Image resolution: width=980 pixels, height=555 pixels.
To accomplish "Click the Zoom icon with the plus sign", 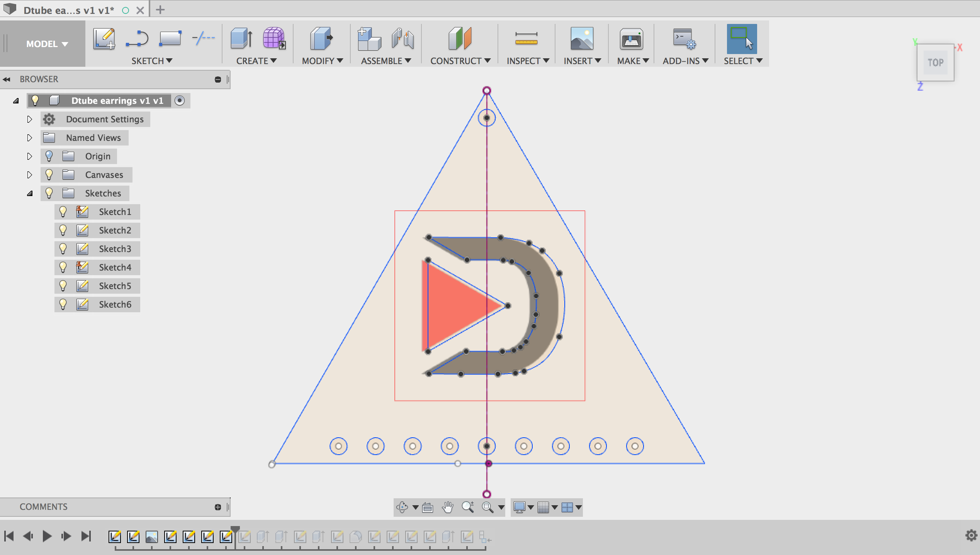I will [468, 507].
